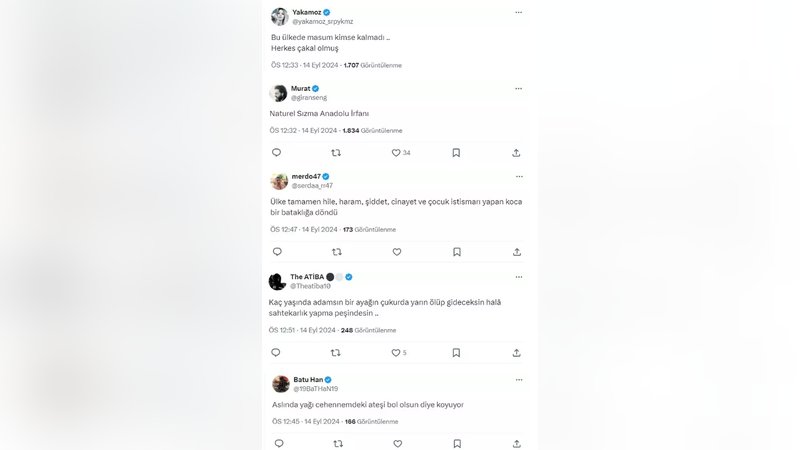Expand more options on Batu Han's tweet
Viewport: 800px width, 450px height.
click(x=518, y=380)
